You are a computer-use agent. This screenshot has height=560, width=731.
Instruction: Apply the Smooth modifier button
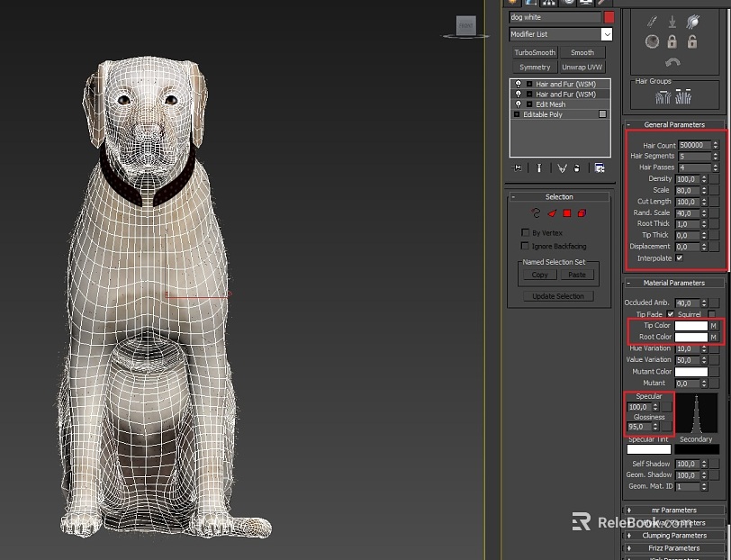point(582,52)
